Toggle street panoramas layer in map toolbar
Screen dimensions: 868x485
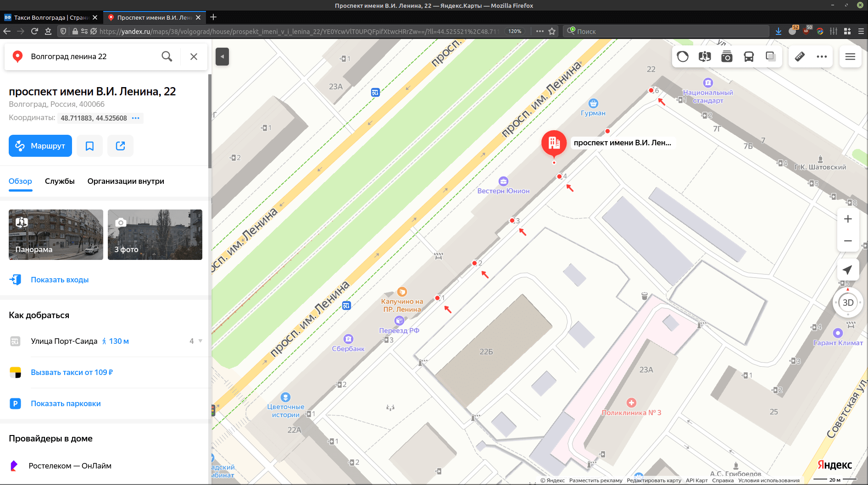(705, 56)
